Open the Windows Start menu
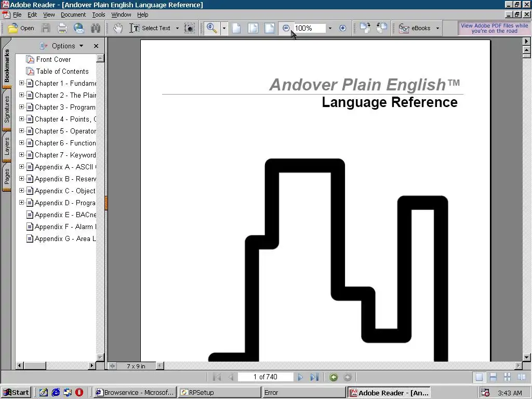The height and width of the screenshot is (399, 532). (16, 393)
